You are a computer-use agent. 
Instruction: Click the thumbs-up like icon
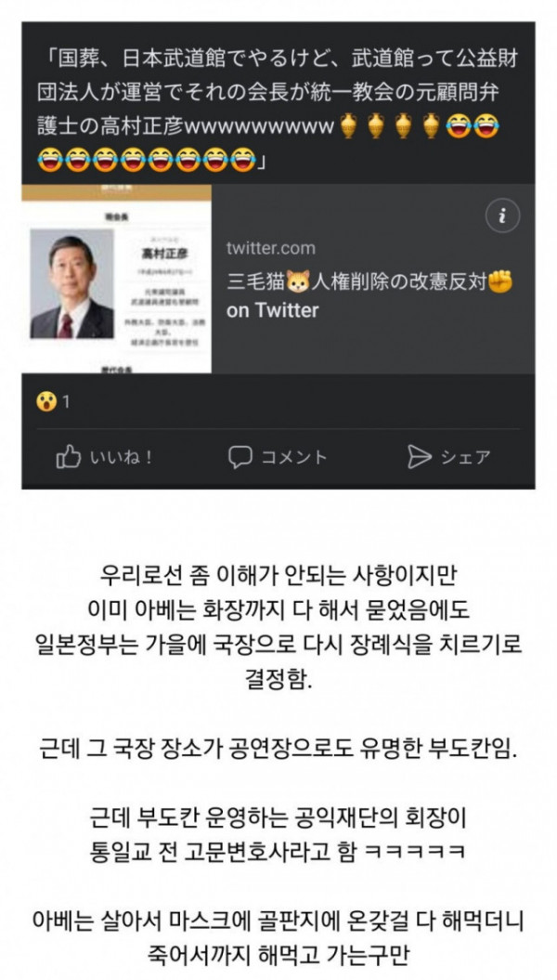point(68,457)
